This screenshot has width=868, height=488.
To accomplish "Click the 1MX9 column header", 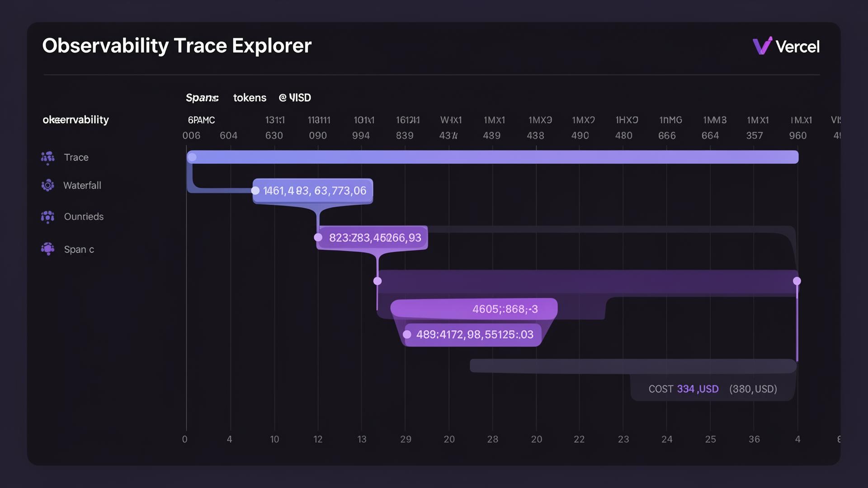I will [x=540, y=120].
